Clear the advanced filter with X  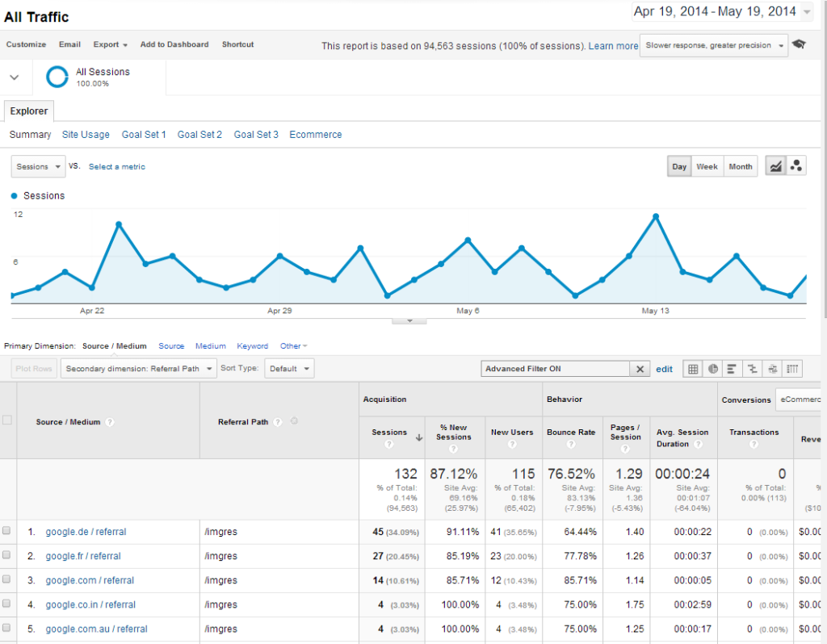(x=640, y=369)
